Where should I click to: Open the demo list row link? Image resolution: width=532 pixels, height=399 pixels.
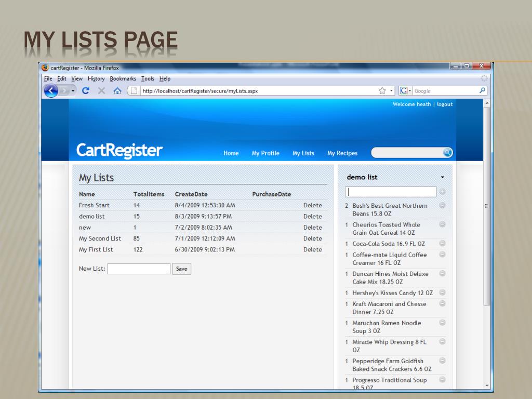point(91,217)
